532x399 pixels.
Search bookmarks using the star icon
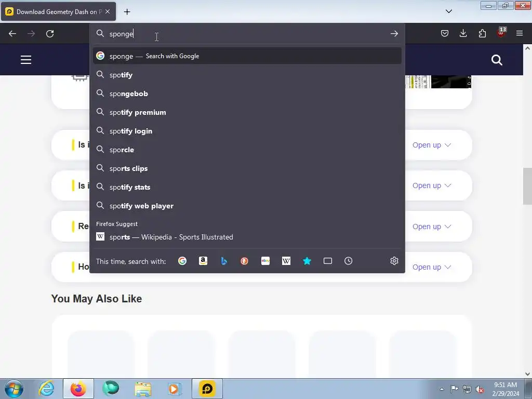[x=307, y=261]
